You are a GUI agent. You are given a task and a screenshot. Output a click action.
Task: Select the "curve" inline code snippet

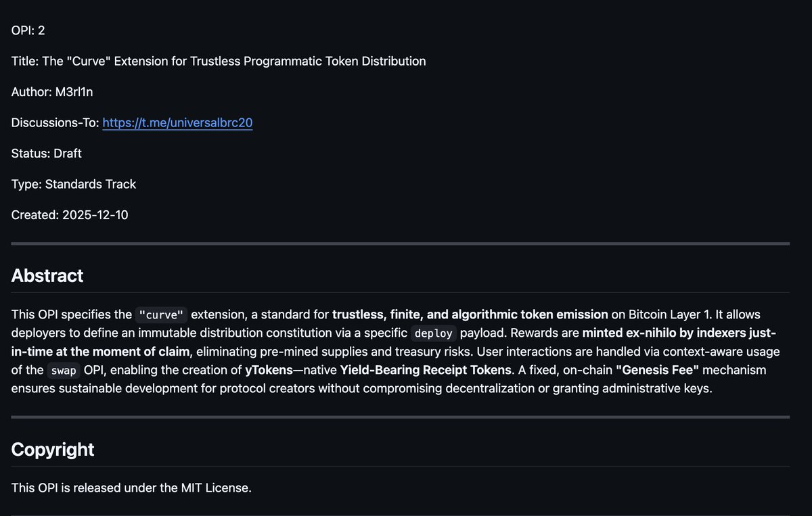[x=161, y=314]
